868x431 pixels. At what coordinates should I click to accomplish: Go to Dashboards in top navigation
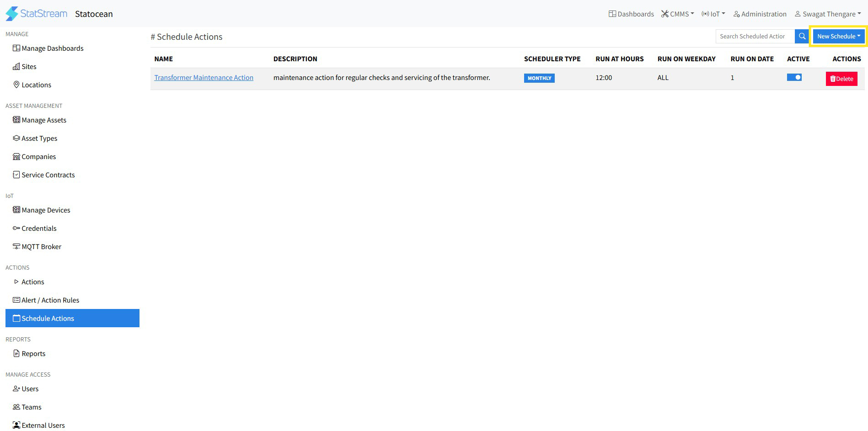[x=631, y=14]
